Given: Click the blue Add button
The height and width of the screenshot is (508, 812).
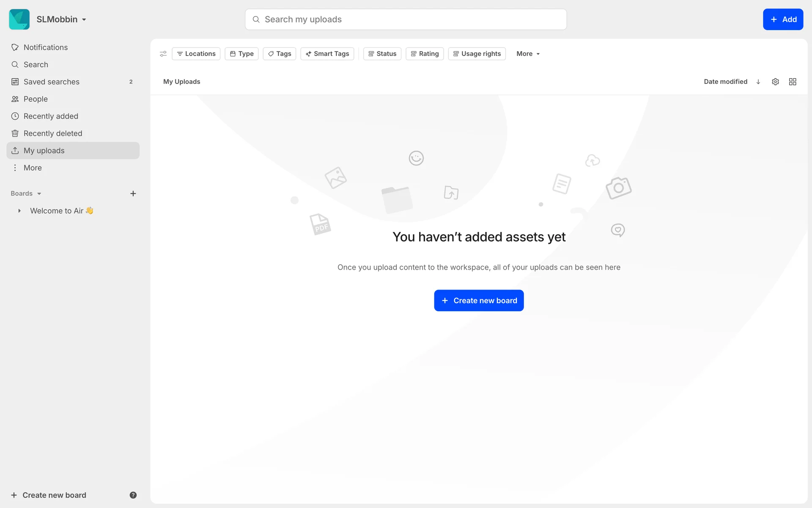Looking at the screenshot, I should pos(783,19).
